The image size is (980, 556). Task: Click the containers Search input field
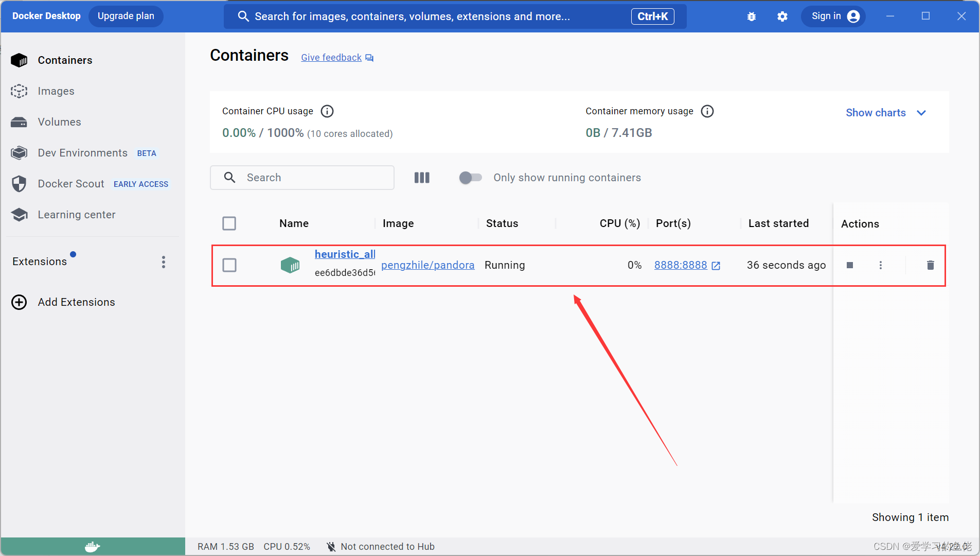302,178
